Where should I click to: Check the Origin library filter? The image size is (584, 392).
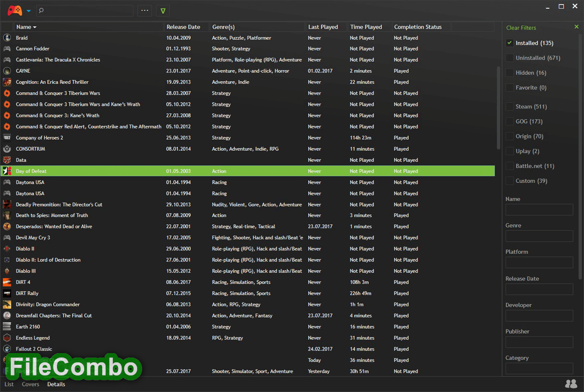510,136
